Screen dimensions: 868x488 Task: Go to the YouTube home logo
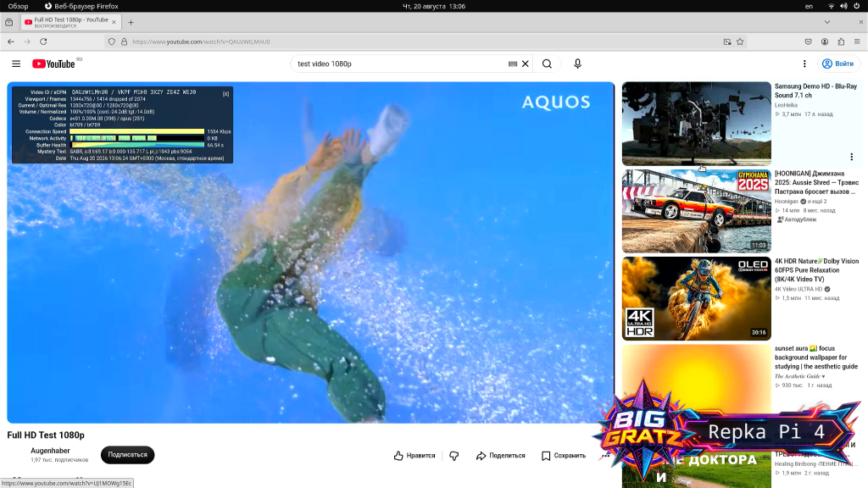click(53, 64)
